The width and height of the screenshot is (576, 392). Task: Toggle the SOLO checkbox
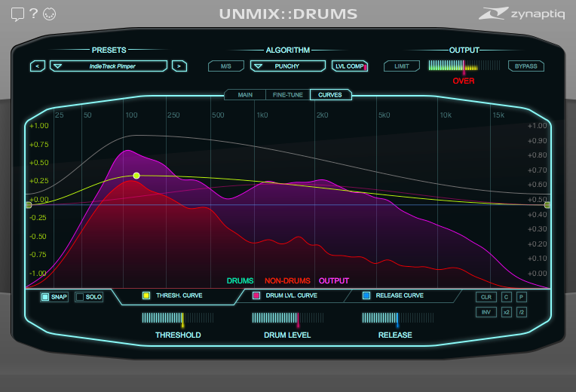[89, 297]
